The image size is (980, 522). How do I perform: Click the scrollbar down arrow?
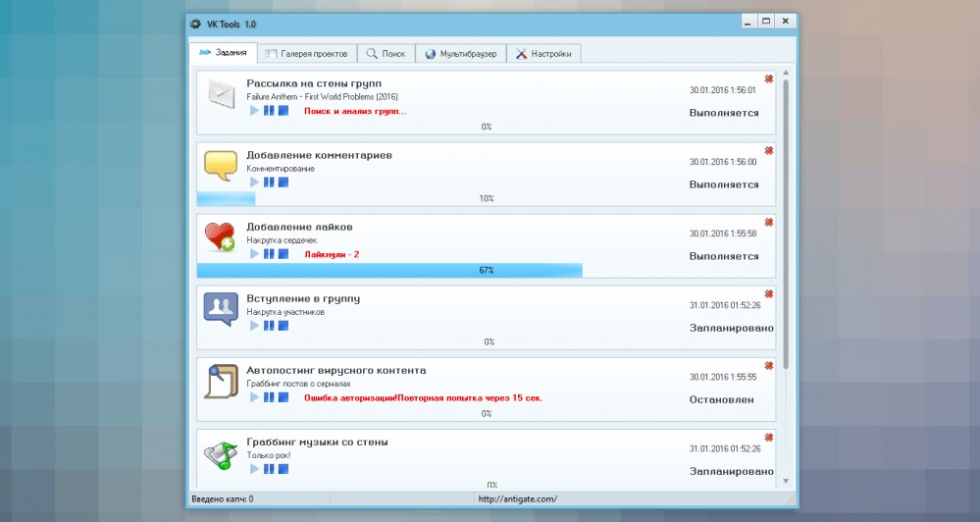[786, 481]
